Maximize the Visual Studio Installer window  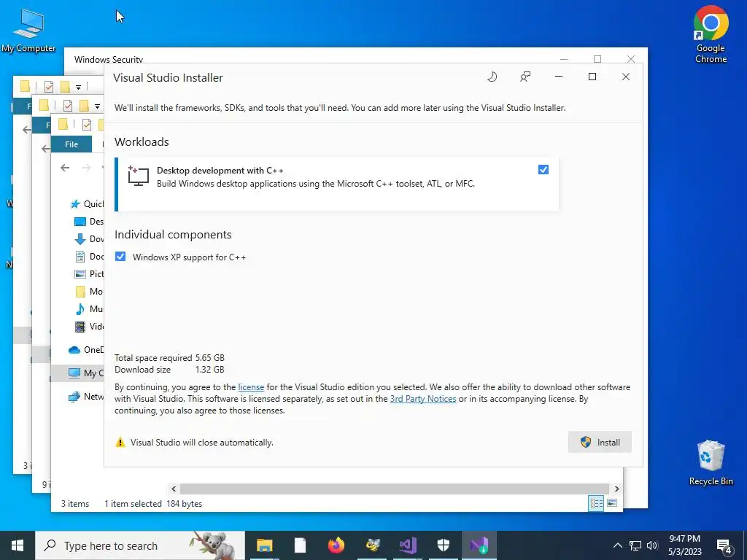(x=592, y=77)
